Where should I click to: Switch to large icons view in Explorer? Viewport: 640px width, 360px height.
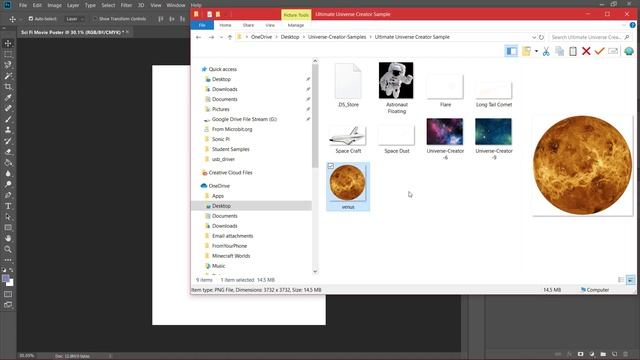tap(631, 280)
